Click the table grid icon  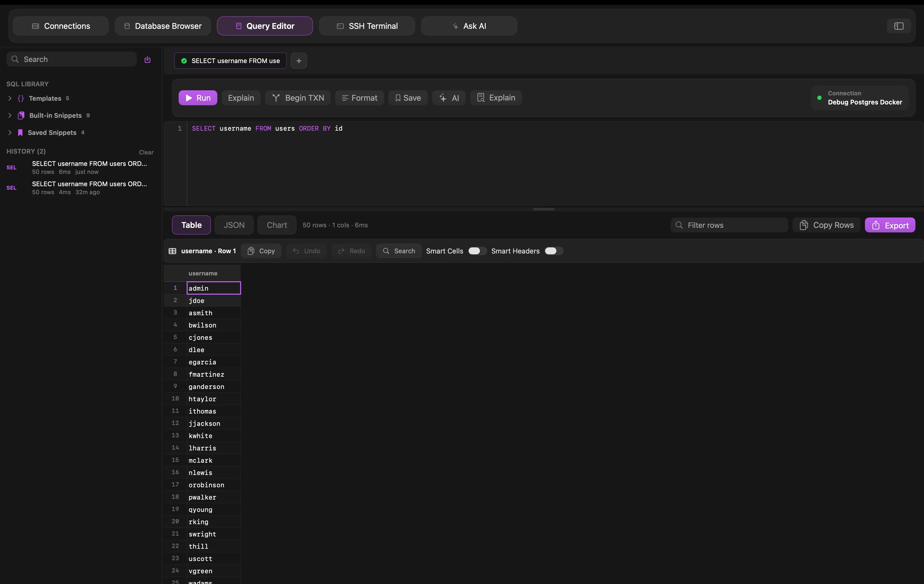pyautogui.click(x=173, y=251)
